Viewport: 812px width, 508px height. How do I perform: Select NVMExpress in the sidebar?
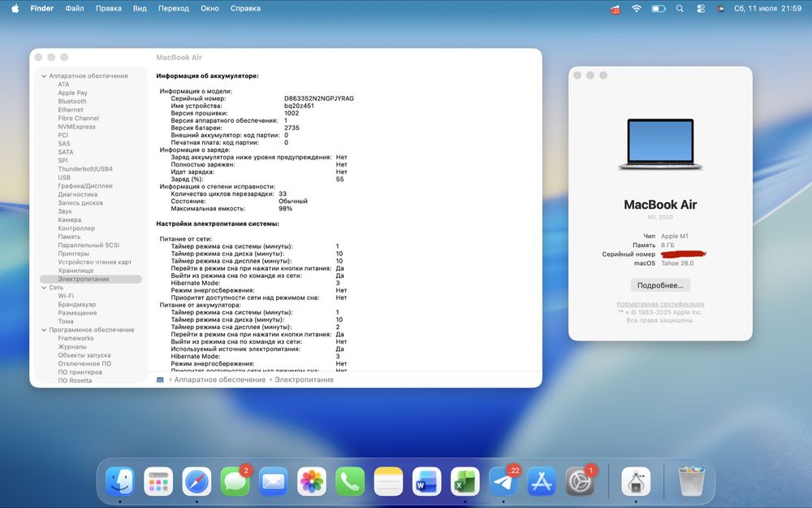coord(76,127)
